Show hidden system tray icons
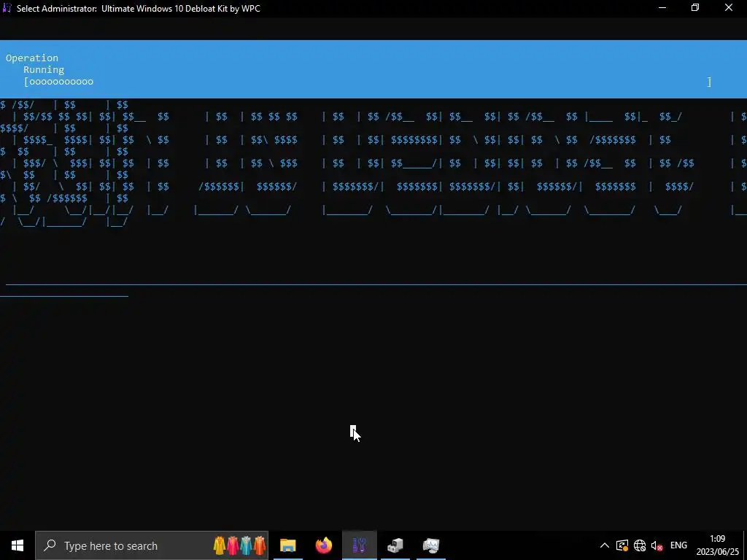 (x=604, y=545)
